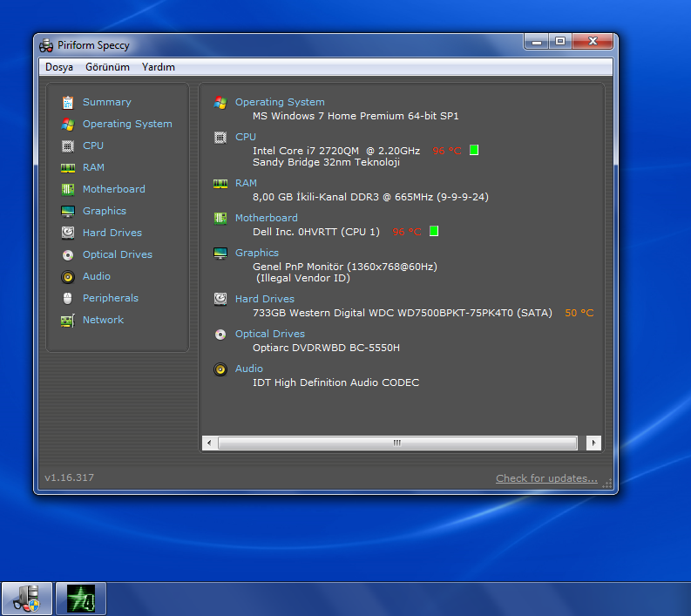Click the horizontal scrollbar left arrow
This screenshot has width=691, height=616.
click(x=209, y=443)
